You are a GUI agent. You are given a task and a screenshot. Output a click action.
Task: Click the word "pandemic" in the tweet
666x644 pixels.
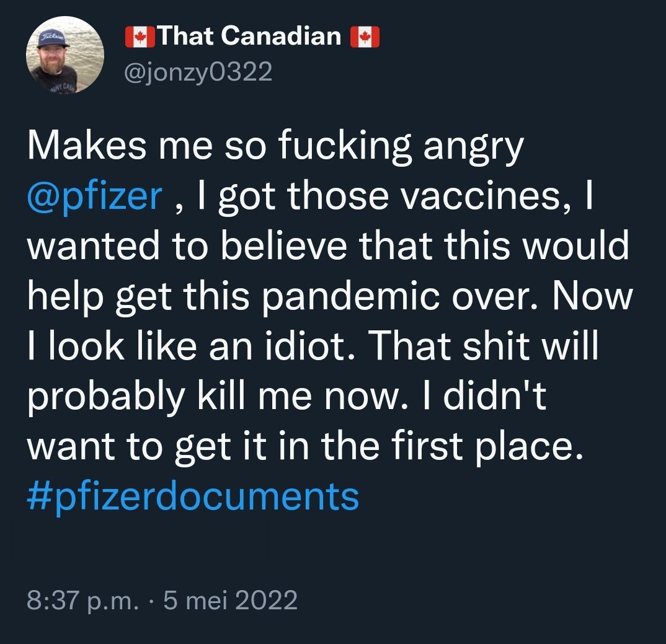[359, 296]
